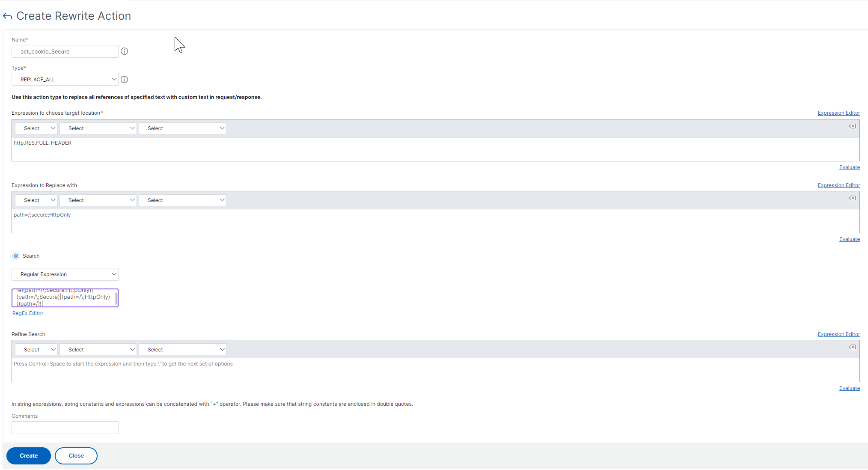Click the Close button
The image size is (868, 470).
tap(76, 455)
